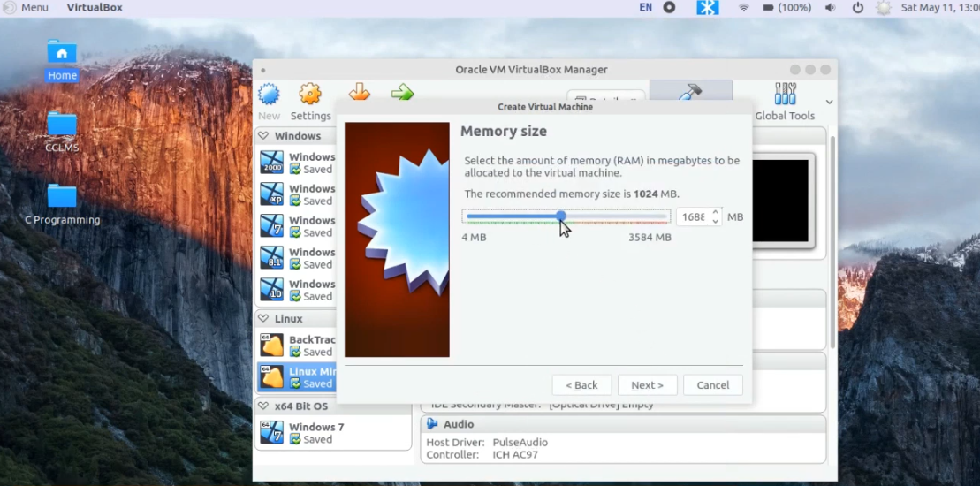Click the New virtual machine icon
The height and width of the screenshot is (486, 980).
[269, 95]
